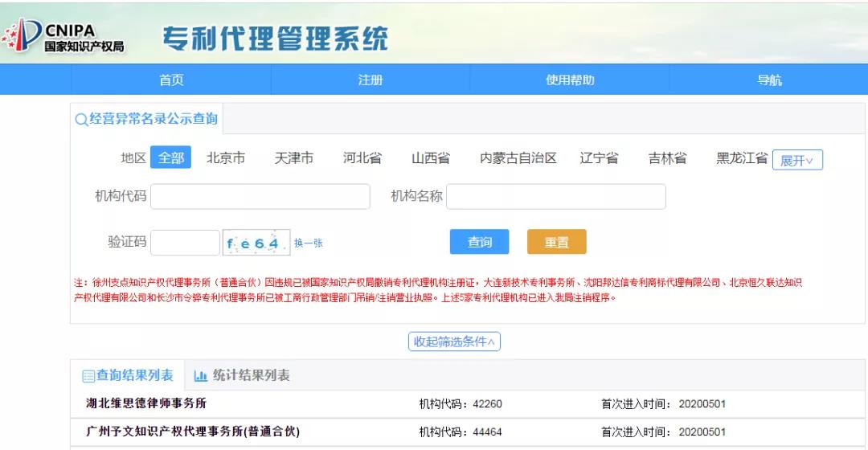Click the list icon on 查询结果列表 tab
The width and height of the screenshot is (868, 450).
tap(88, 376)
